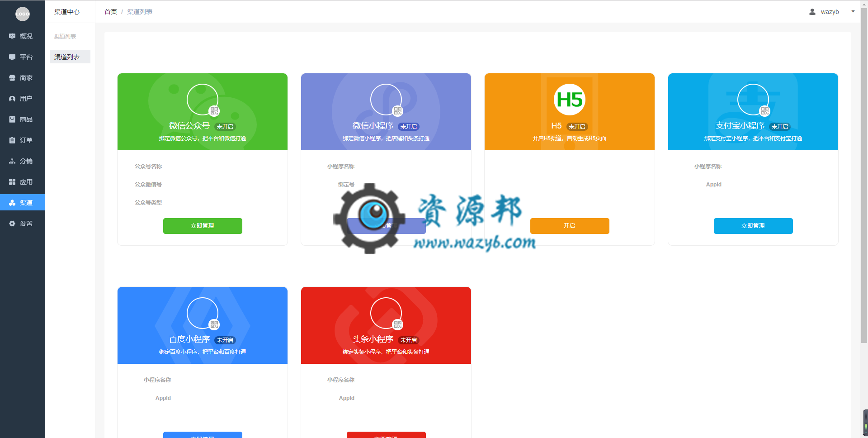
Task: Click the 未开启 badge on 微信公众号
Action: [225, 127]
